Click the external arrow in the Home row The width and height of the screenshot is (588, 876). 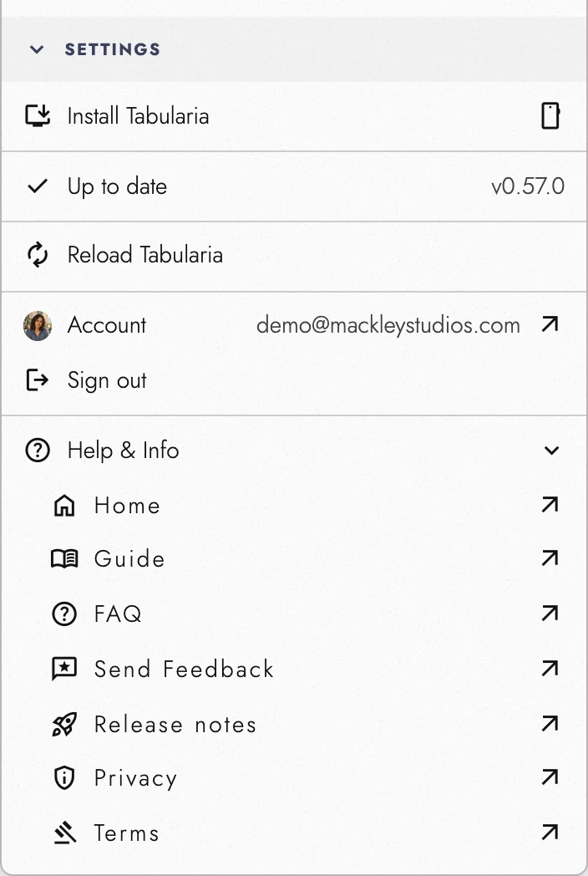(x=550, y=505)
